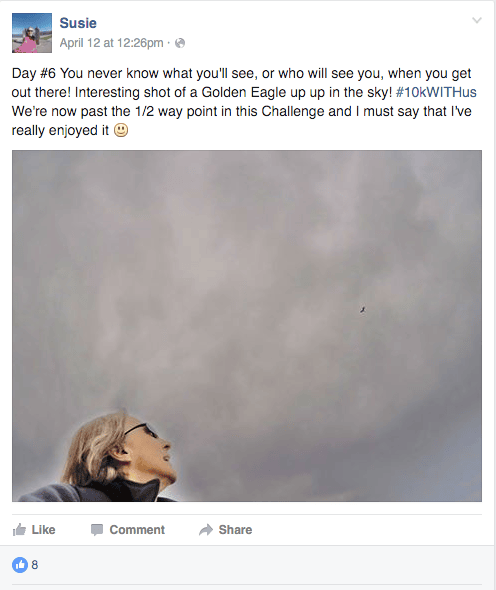
Task: Click the curved arrow Share icon
Action: 206,530
